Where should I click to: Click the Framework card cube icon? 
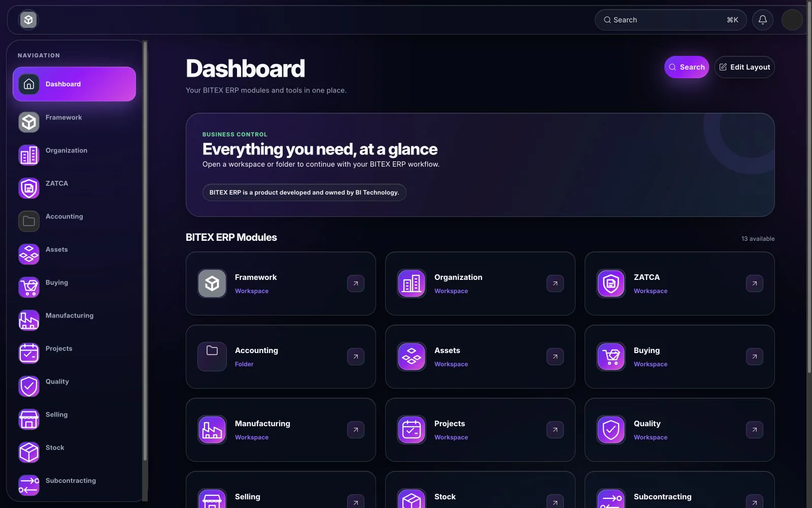click(x=212, y=283)
